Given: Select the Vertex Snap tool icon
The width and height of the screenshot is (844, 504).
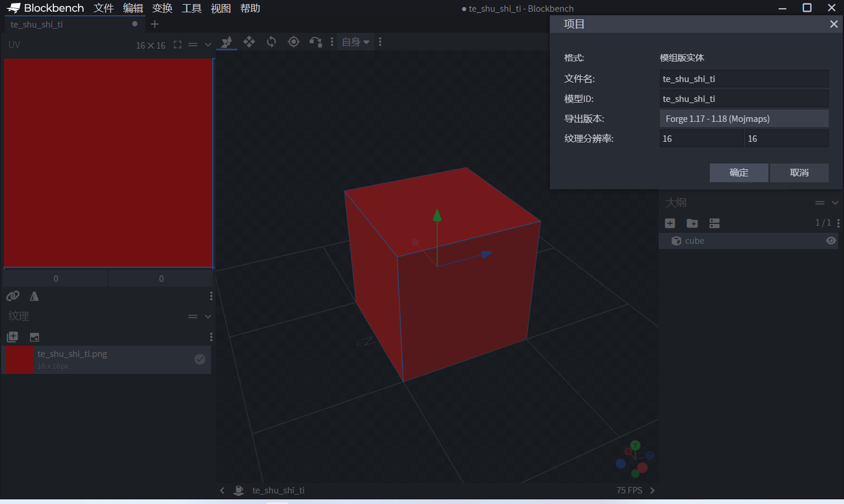Looking at the screenshot, I should (315, 42).
